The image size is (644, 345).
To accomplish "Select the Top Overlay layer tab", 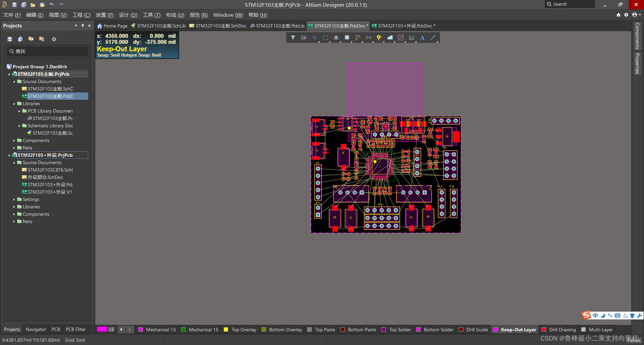I will pyautogui.click(x=240, y=330).
